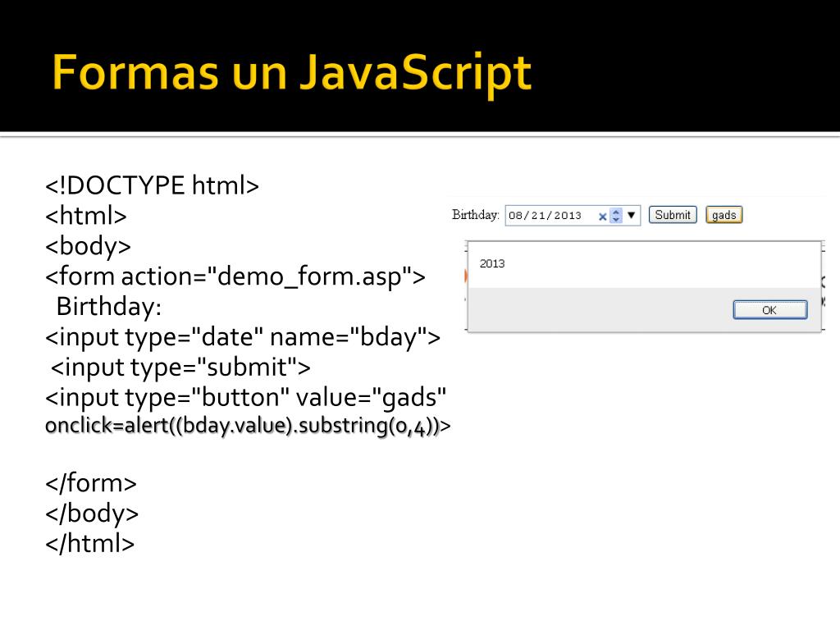Click the date spinner arrows
The width and height of the screenshot is (840, 630).
[x=616, y=216]
